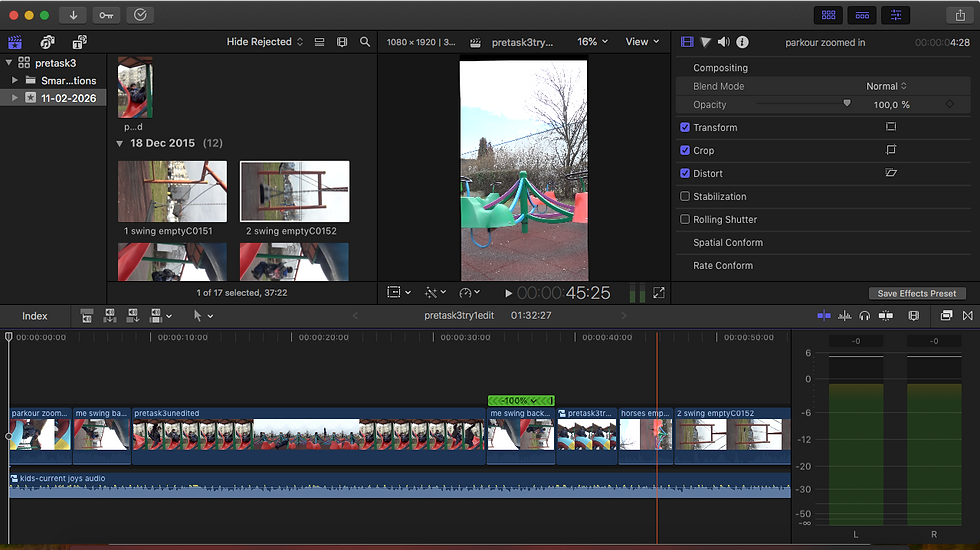Click the keyword editor key icon
The height and width of the screenshot is (550, 980).
[x=106, y=15]
